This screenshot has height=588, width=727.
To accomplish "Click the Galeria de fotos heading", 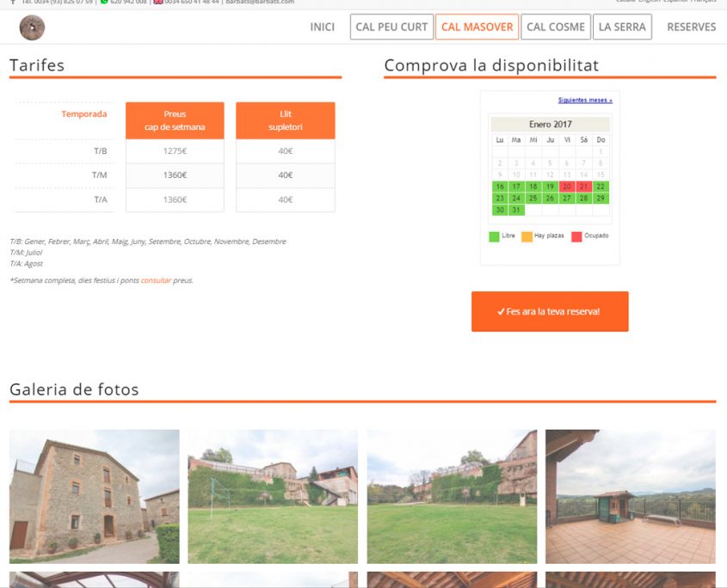I will pos(74,389).
